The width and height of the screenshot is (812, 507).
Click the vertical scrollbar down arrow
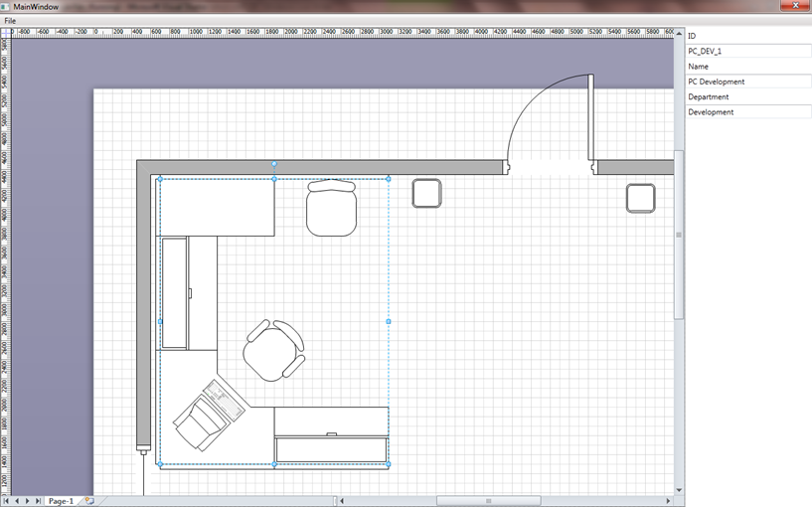click(679, 490)
